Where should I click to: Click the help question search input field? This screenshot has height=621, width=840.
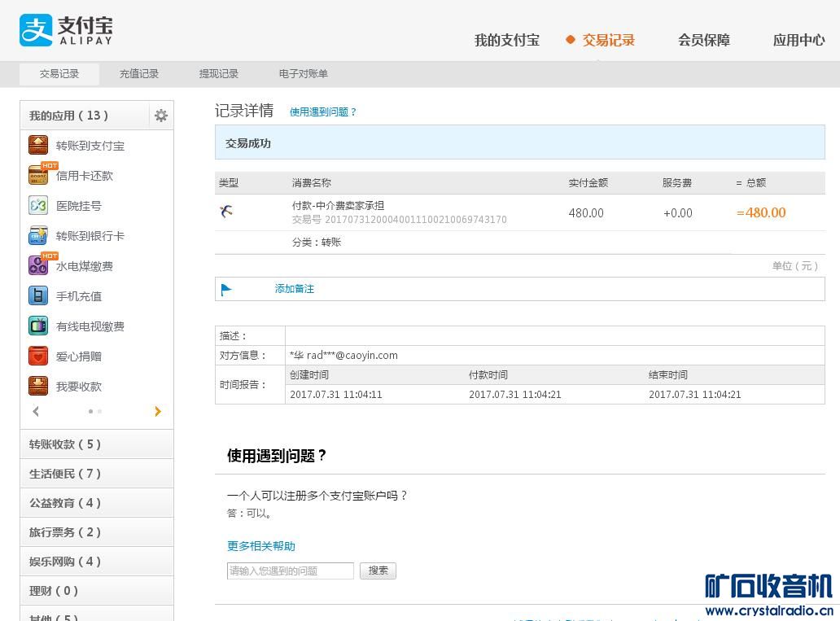(290, 571)
